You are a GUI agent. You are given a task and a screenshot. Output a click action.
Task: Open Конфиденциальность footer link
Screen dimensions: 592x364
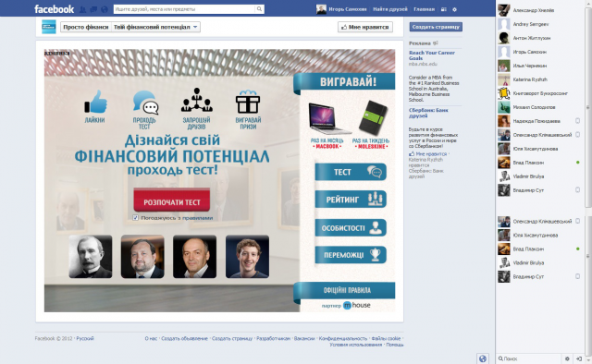[x=343, y=338]
